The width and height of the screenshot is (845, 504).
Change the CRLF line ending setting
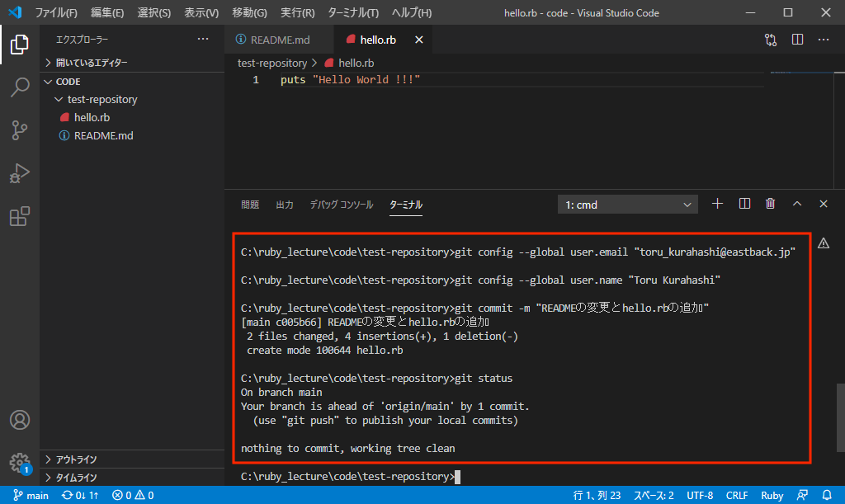coord(736,496)
